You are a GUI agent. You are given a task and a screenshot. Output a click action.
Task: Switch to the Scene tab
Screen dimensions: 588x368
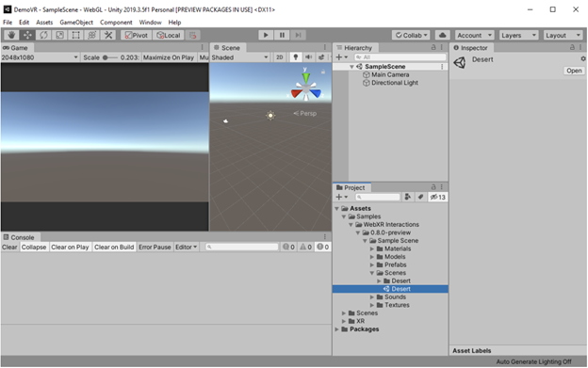point(227,48)
